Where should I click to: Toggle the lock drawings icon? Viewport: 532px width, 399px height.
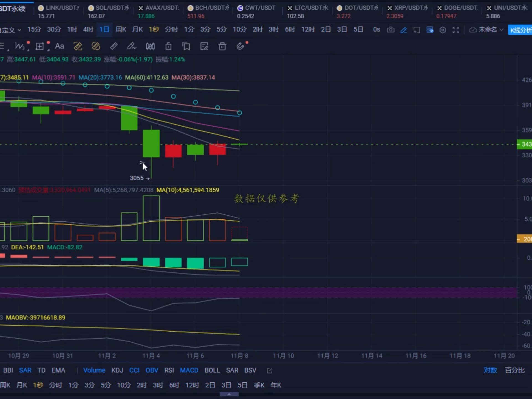(168, 46)
